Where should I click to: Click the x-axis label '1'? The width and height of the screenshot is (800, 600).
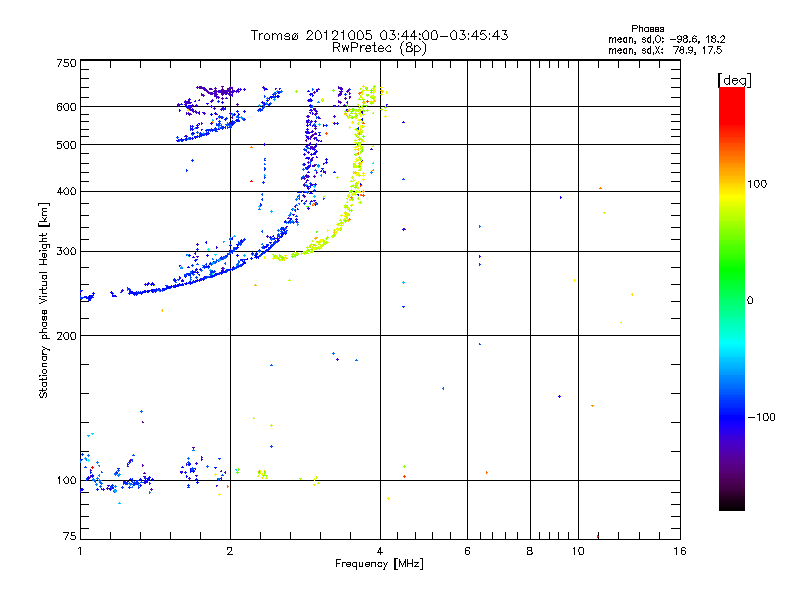click(80, 551)
